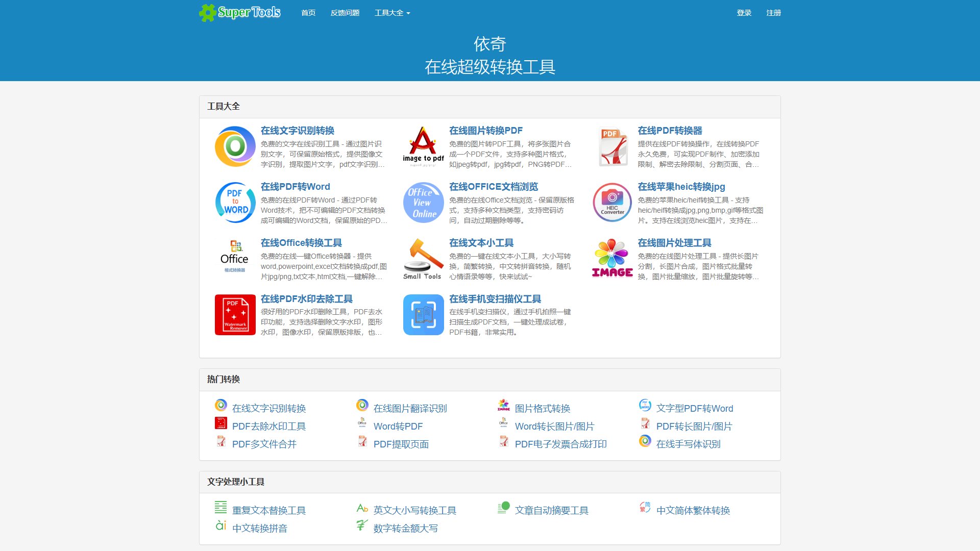Open the 在线图片转换PDF title link
980x551 pixels.
[486, 131]
